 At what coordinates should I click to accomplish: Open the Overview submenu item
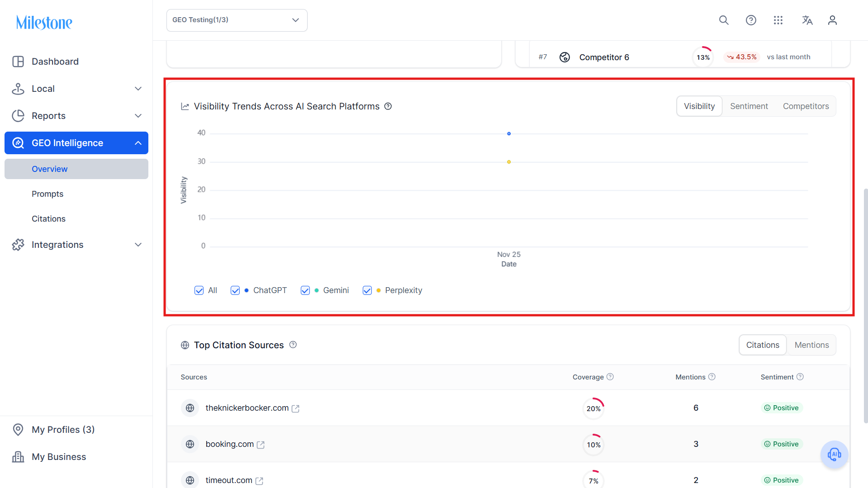pos(76,169)
